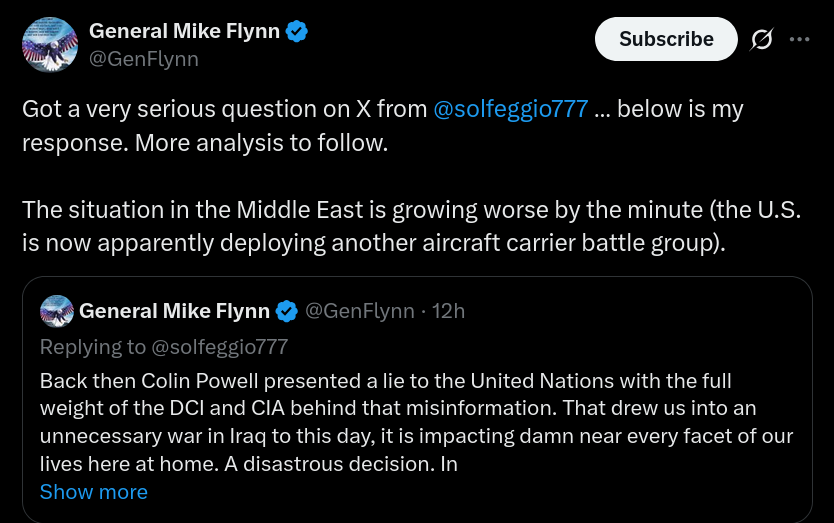Open the quoted post about Colin Powell

[x=417, y=399]
